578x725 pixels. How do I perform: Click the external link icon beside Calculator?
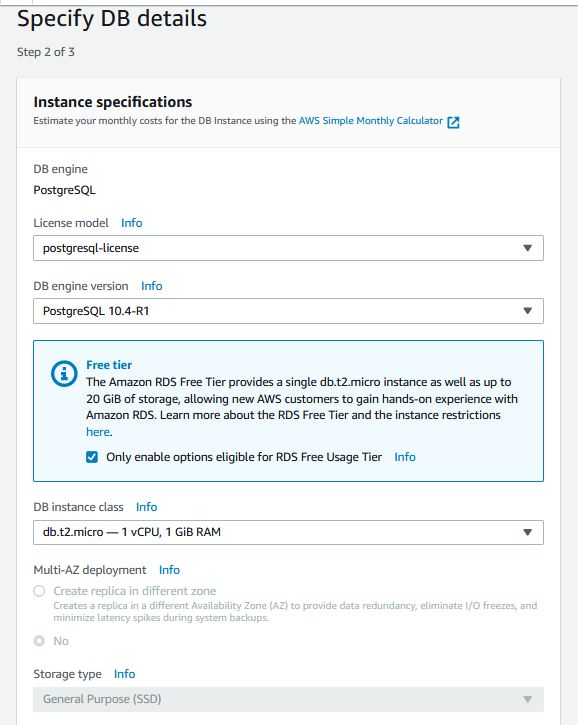point(453,122)
